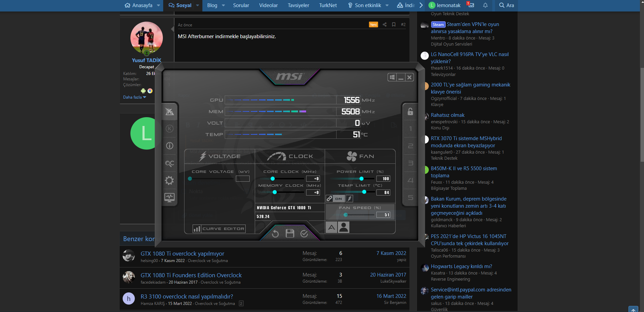Image resolution: width=644 pixels, height=312 pixels.
Task: Expand the Sosyal menu dropdown arrow
Action: [x=198, y=5]
